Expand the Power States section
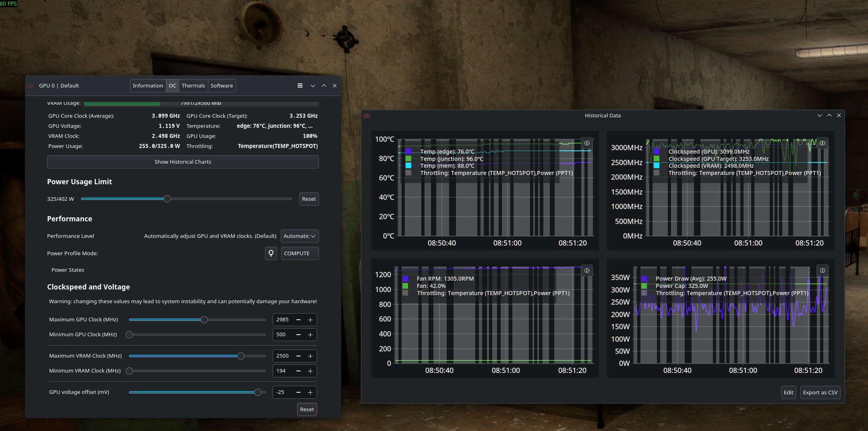Viewport: 868px width, 431px height. 68,270
